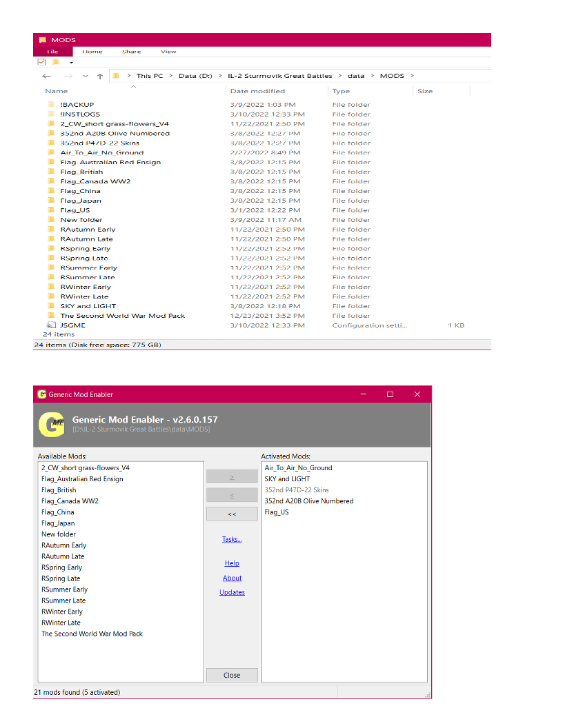Open the Share ribbon tab
This screenshot has height=728, width=563.
(x=132, y=52)
